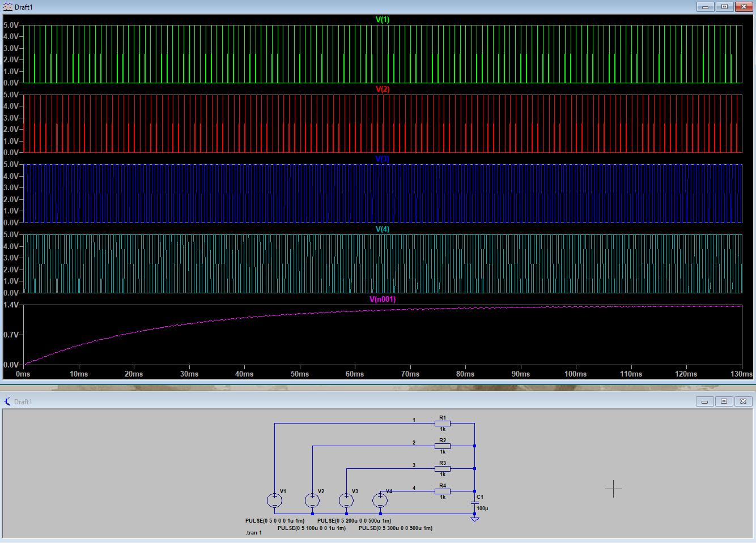
Task: Select resistor R4 symbol
Action: 443,491
